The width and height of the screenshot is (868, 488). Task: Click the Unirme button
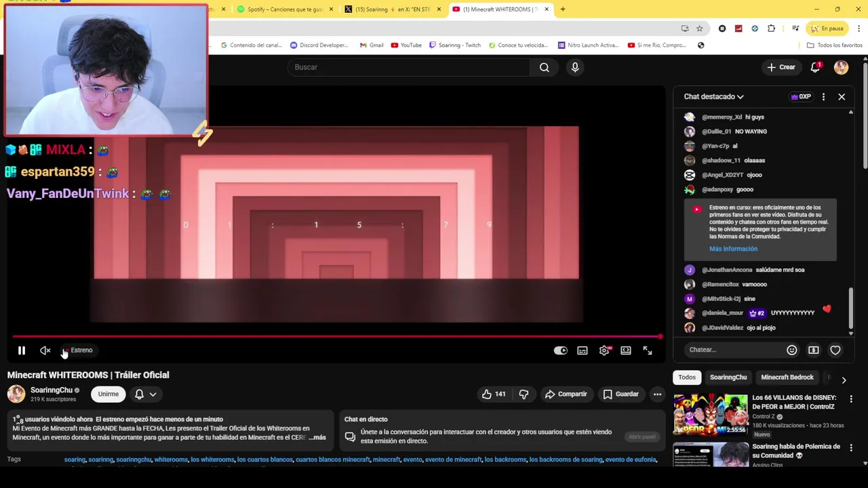pyautogui.click(x=108, y=394)
